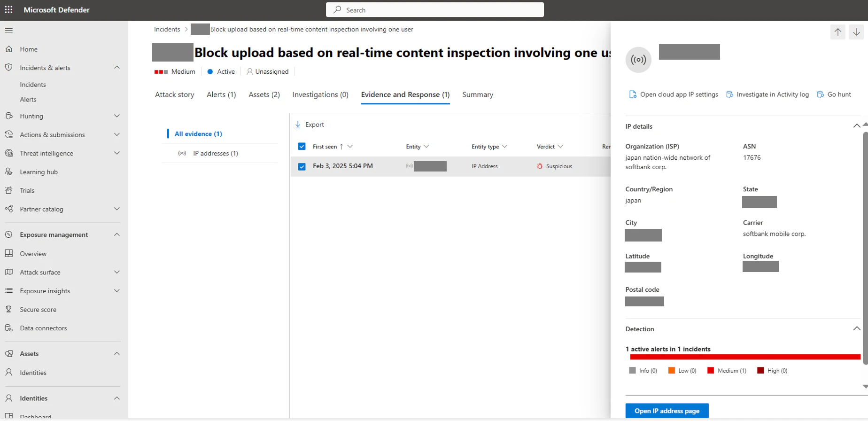The height and width of the screenshot is (421, 868).
Task: Open the app launcher grid icon
Action: click(8, 9)
